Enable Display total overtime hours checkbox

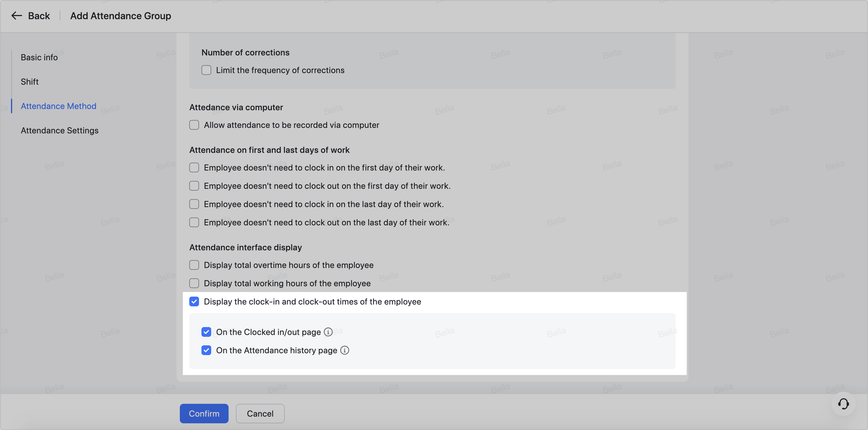pos(194,265)
